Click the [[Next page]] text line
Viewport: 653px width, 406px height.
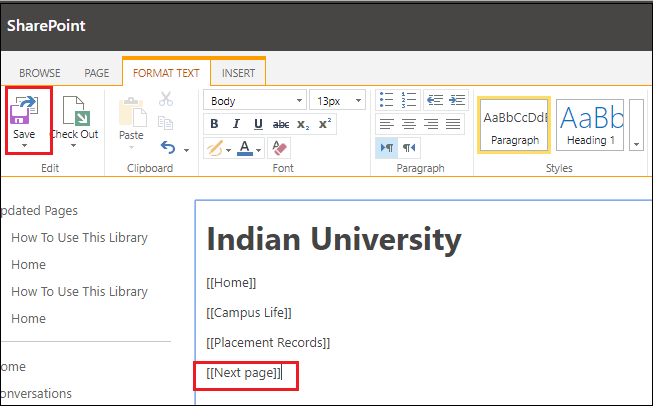[x=244, y=373]
